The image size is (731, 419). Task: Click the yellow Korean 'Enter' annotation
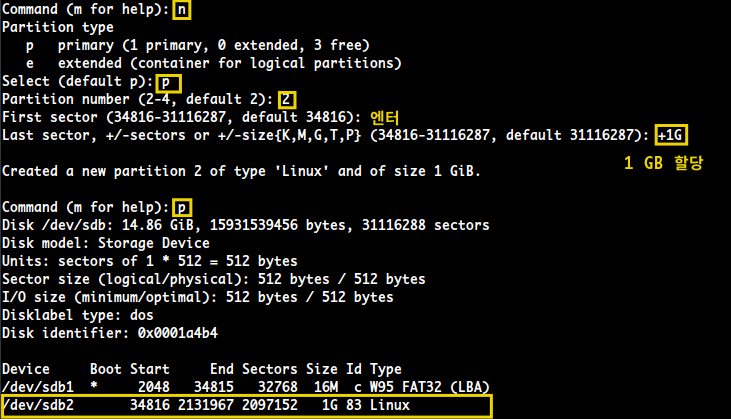385,117
